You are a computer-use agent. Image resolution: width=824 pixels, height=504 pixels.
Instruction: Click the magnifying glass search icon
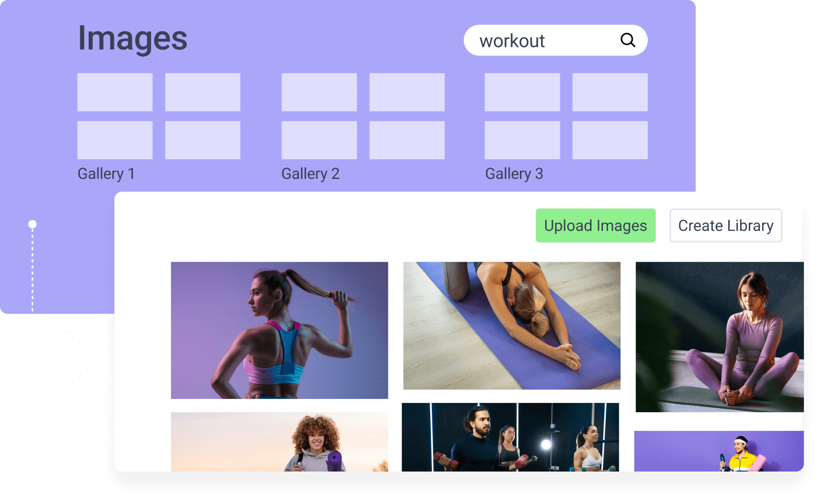(x=627, y=40)
